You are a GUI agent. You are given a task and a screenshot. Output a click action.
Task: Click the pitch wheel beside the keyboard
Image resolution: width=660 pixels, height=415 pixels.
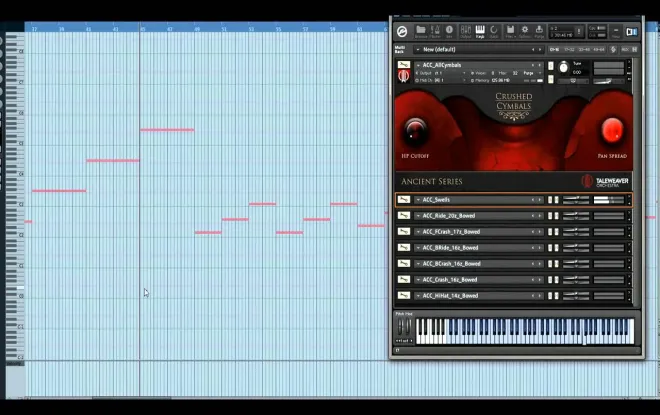[401, 327]
